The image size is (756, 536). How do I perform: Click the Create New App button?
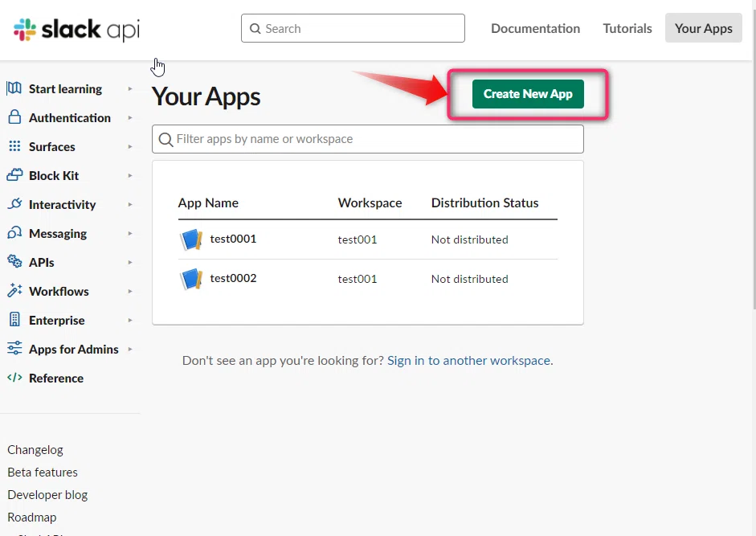click(528, 94)
